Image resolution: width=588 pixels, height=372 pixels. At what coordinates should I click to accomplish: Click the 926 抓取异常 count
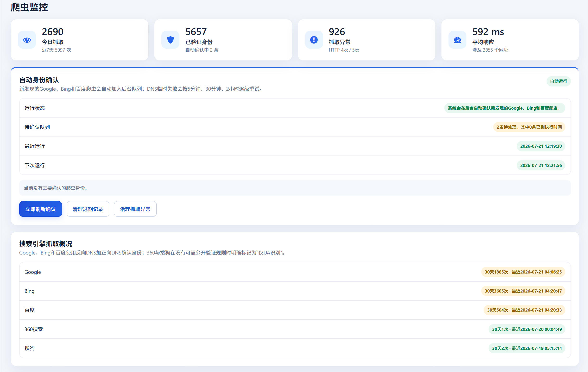point(337,32)
